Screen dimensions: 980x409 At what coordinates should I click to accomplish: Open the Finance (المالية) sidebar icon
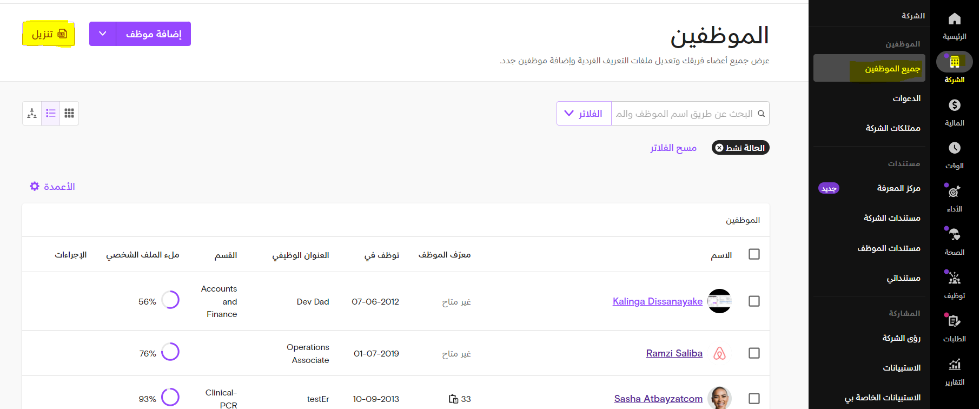coord(954,105)
